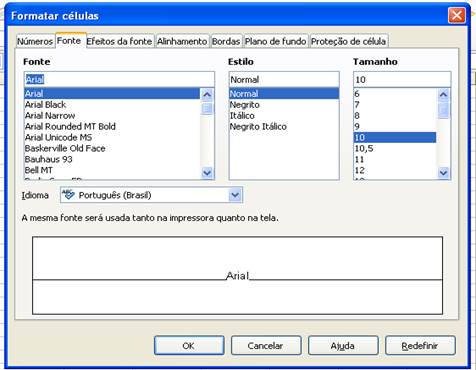Screen dimensions: 476x370
Task: Click the Redefinir button
Action: tap(420, 345)
